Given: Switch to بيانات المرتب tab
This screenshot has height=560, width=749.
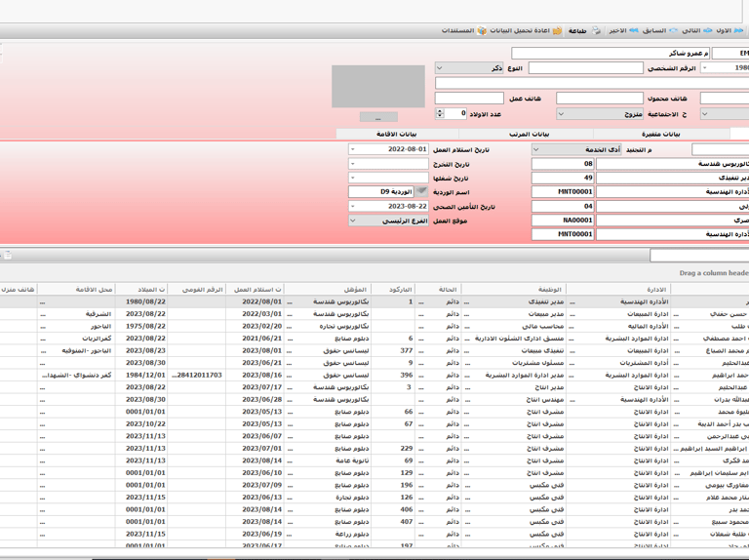Looking at the screenshot, I should click(529, 135).
